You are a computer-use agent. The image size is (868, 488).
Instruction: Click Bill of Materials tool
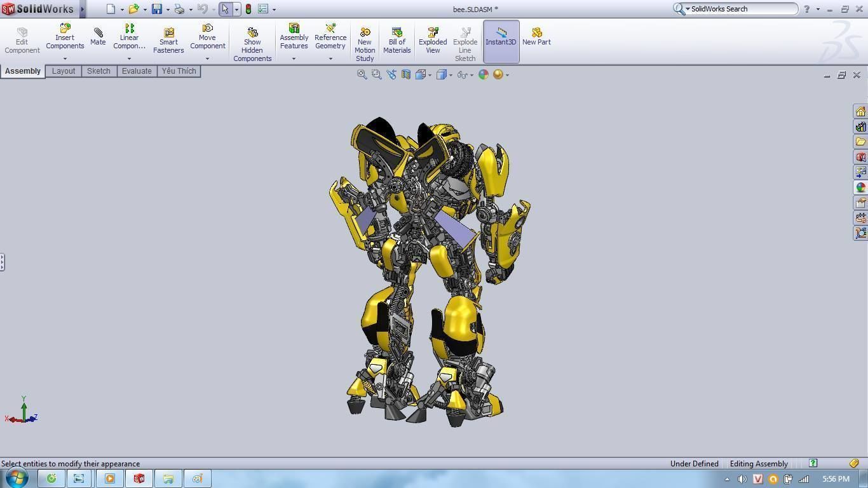(x=397, y=41)
